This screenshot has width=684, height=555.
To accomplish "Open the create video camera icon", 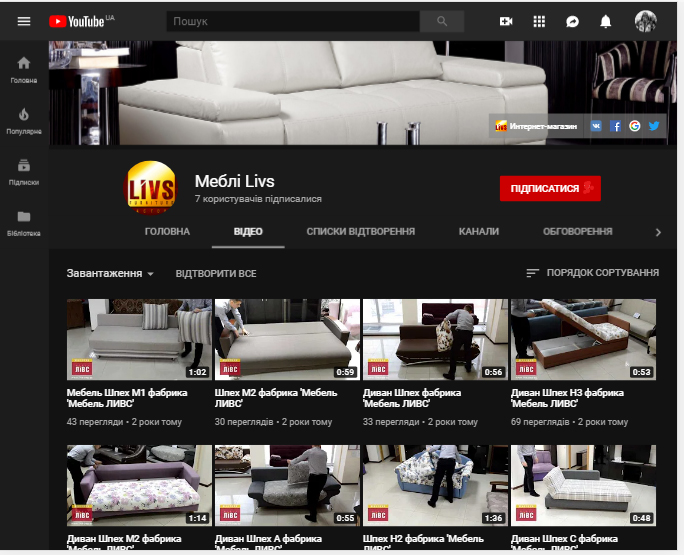I will [x=506, y=21].
